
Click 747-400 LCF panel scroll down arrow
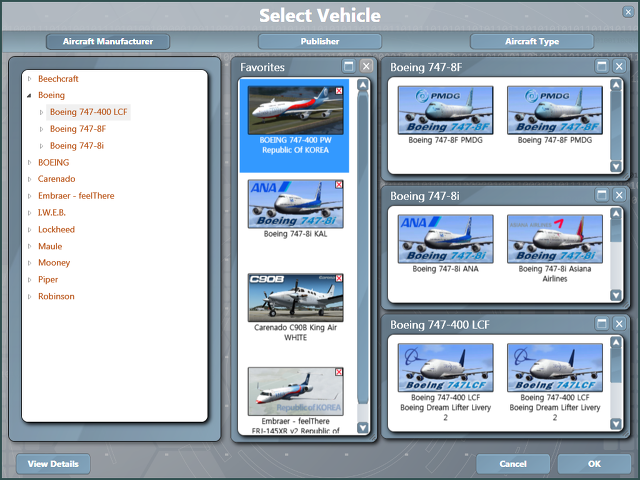click(616, 424)
